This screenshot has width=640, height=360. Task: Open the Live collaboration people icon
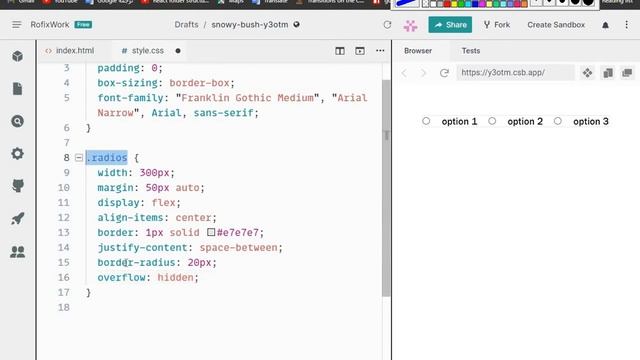click(18, 252)
